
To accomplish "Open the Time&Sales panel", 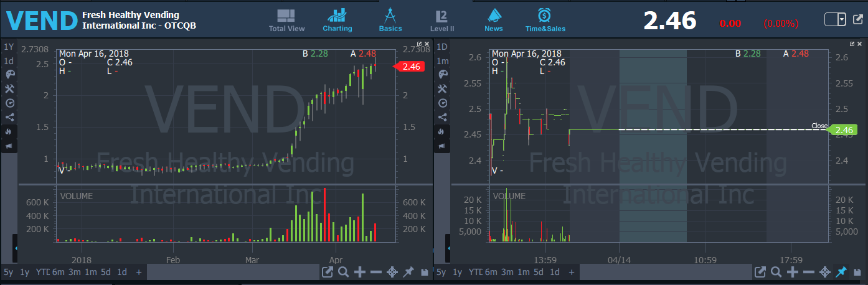I will (x=544, y=20).
